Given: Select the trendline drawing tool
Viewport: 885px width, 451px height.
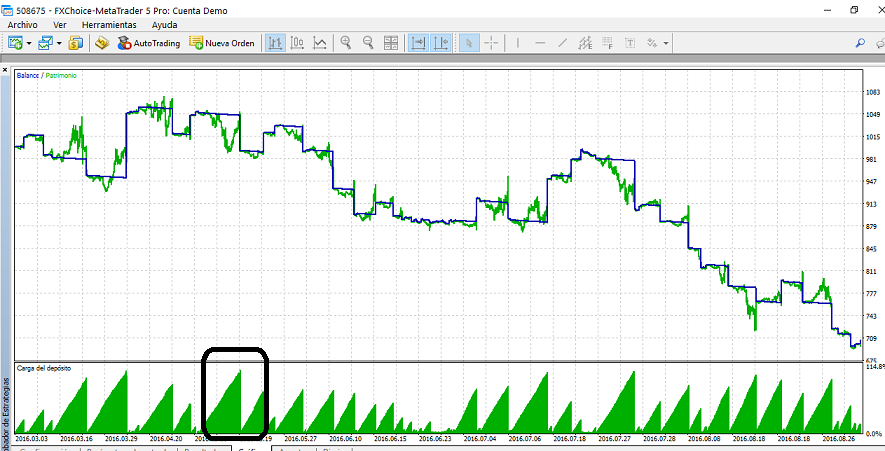Looking at the screenshot, I should coord(562,43).
